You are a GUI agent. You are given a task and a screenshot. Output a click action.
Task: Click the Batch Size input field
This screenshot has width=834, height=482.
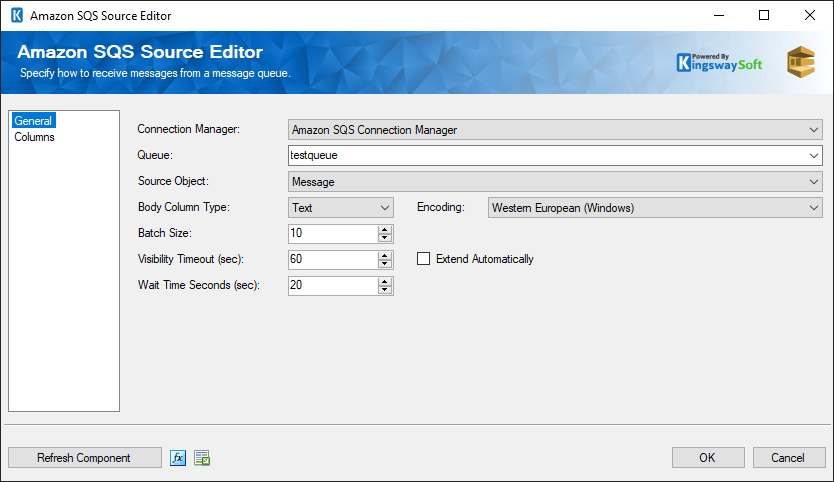333,234
